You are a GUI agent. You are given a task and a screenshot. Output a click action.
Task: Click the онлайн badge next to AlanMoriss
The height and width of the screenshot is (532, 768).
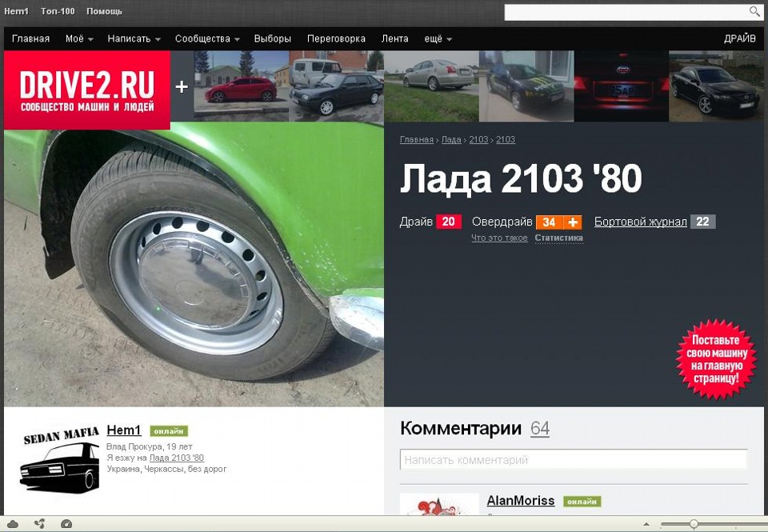click(582, 502)
